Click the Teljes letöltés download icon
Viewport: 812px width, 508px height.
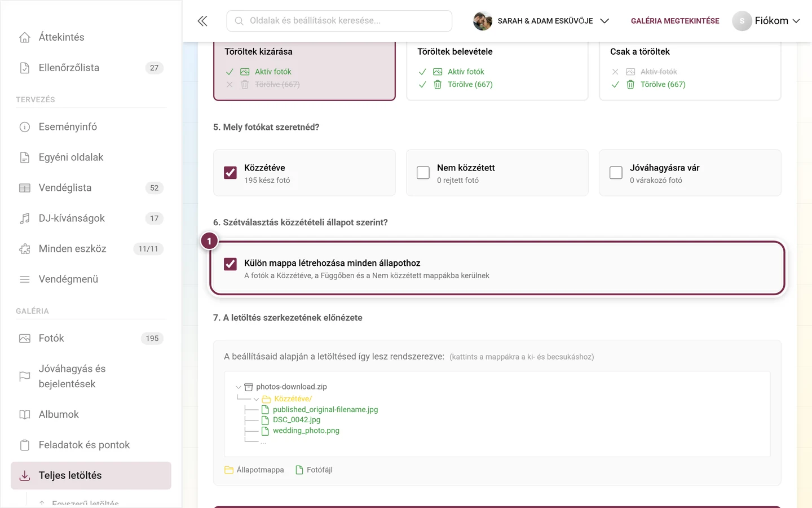point(25,476)
